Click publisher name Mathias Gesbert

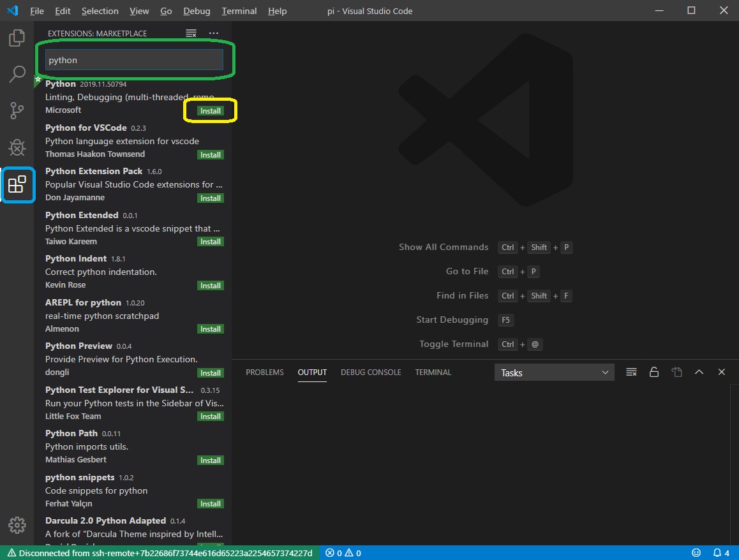click(x=75, y=459)
